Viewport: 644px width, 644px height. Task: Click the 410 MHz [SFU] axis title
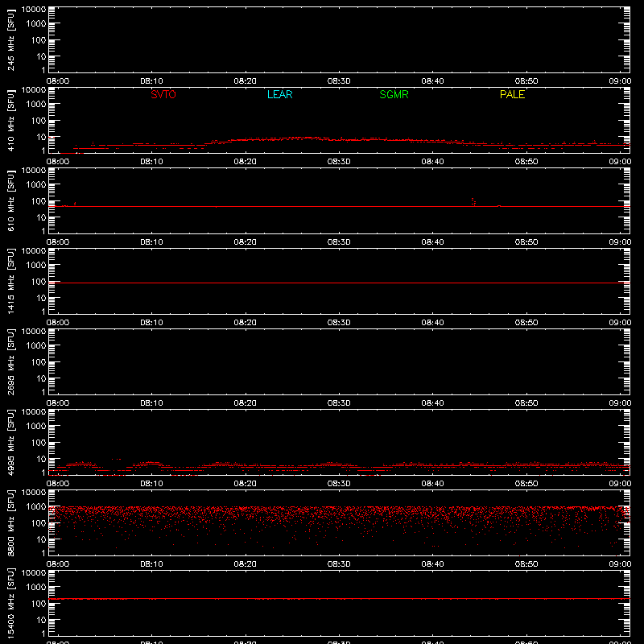click(x=10, y=120)
